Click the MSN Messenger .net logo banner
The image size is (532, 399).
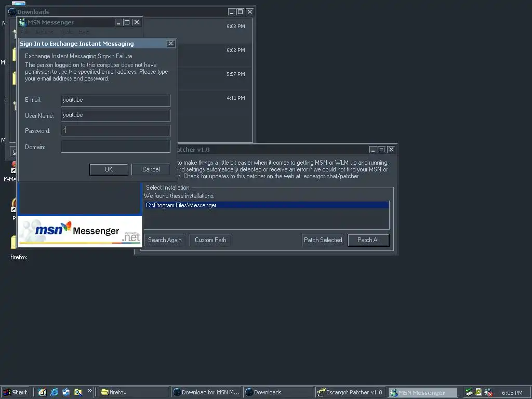click(x=79, y=231)
